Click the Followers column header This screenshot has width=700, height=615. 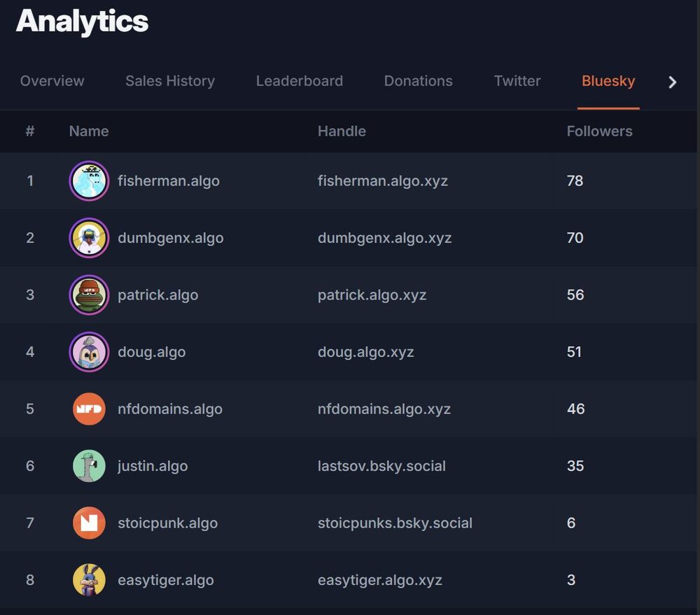tap(600, 132)
